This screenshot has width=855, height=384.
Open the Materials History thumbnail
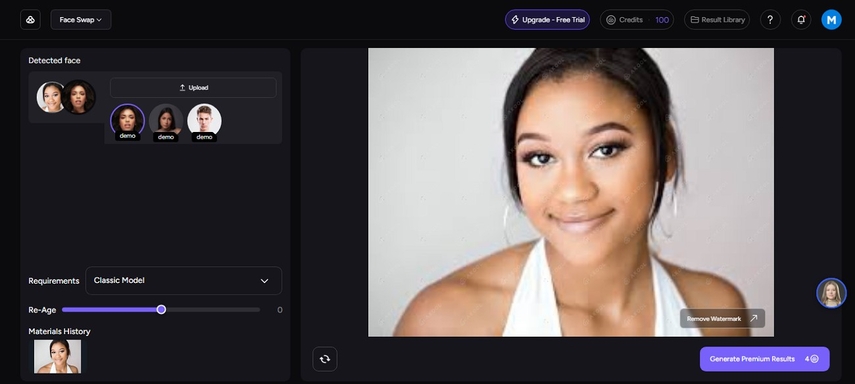click(x=57, y=357)
